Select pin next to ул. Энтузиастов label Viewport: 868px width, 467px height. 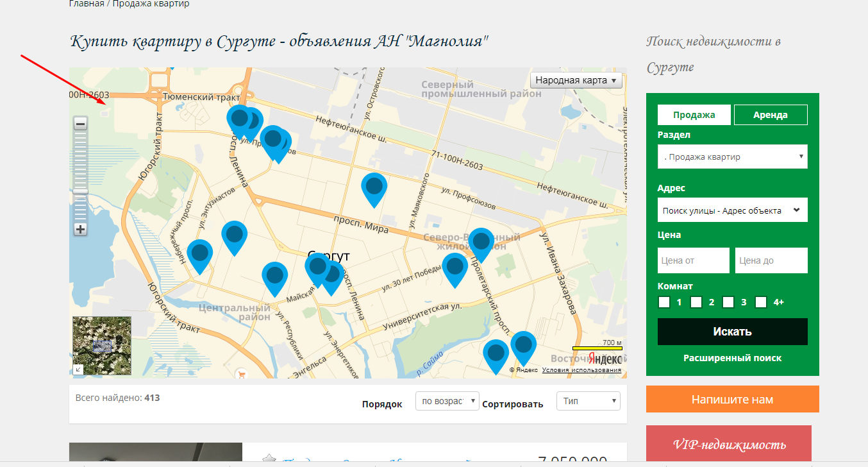[235, 238]
